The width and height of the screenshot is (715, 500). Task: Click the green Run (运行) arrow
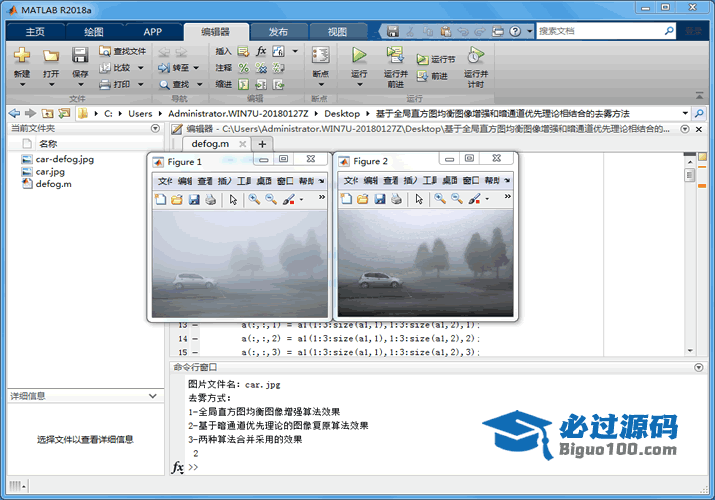[359, 55]
